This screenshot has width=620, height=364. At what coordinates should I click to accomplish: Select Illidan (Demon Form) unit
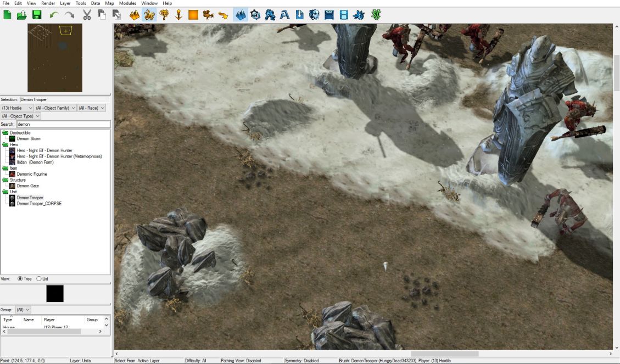click(x=35, y=163)
